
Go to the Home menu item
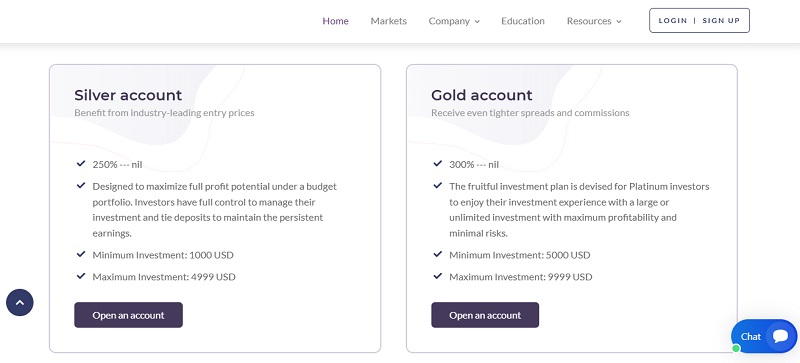click(335, 21)
